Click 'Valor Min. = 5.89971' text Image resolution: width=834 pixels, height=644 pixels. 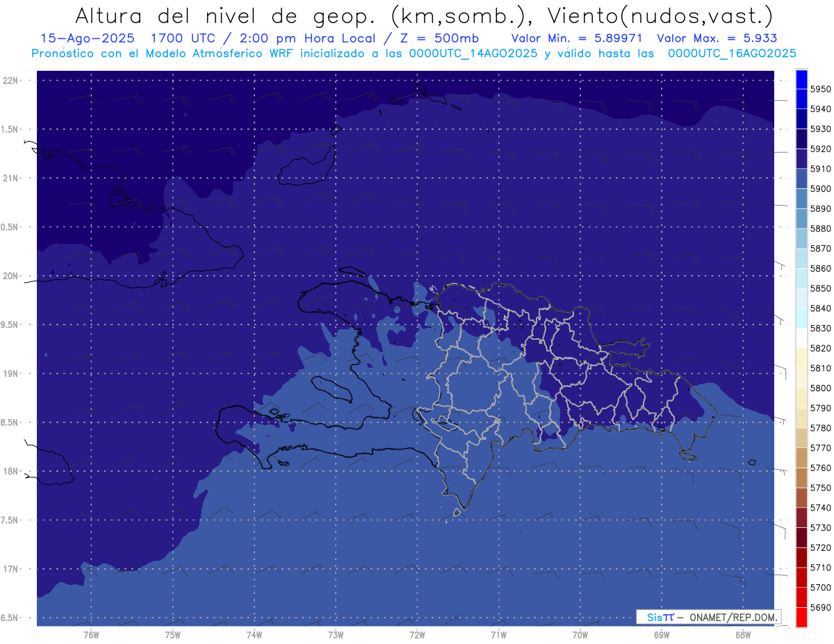pos(576,38)
